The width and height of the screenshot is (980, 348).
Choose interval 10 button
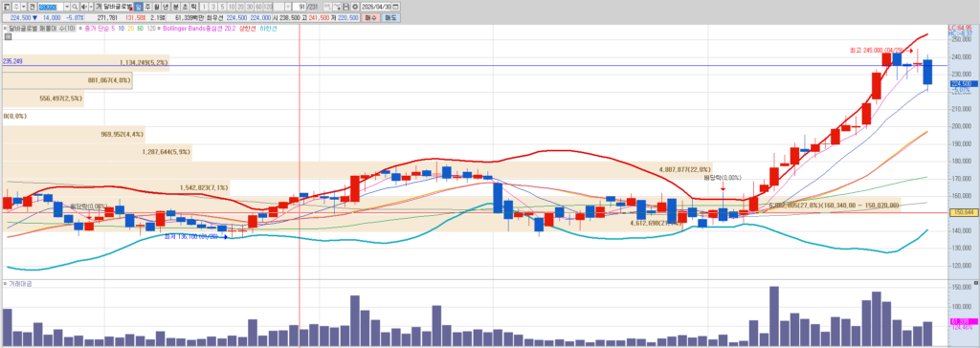coord(232,7)
